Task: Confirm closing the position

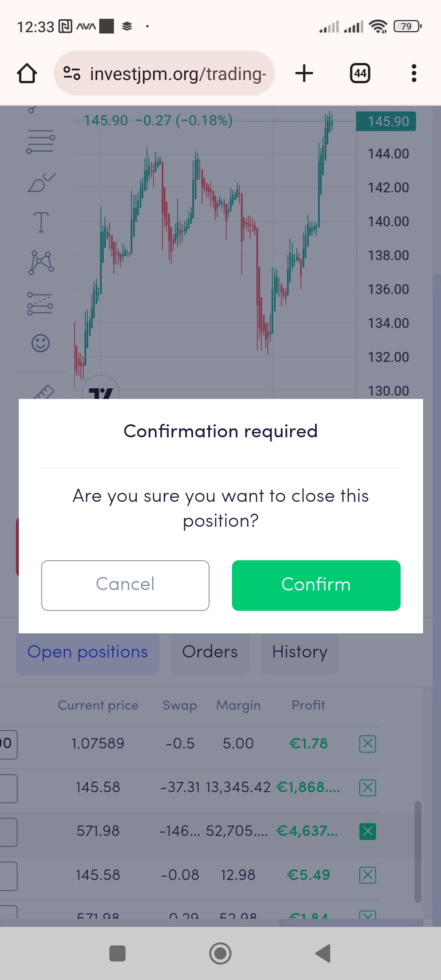Action: 316,585
